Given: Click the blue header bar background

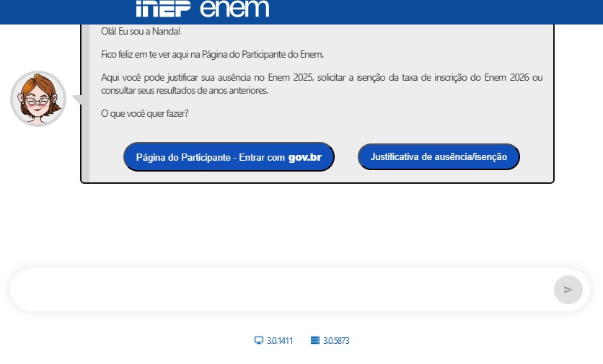Looking at the screenshot, I should tap(433, 12).
